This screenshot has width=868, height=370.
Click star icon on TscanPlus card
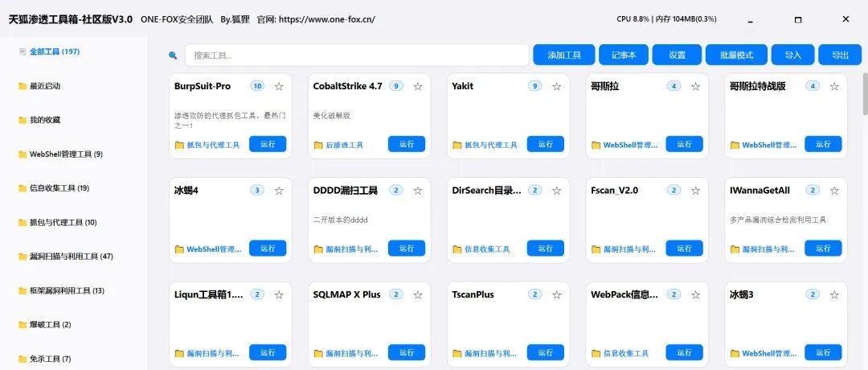[x=557, y=294]
